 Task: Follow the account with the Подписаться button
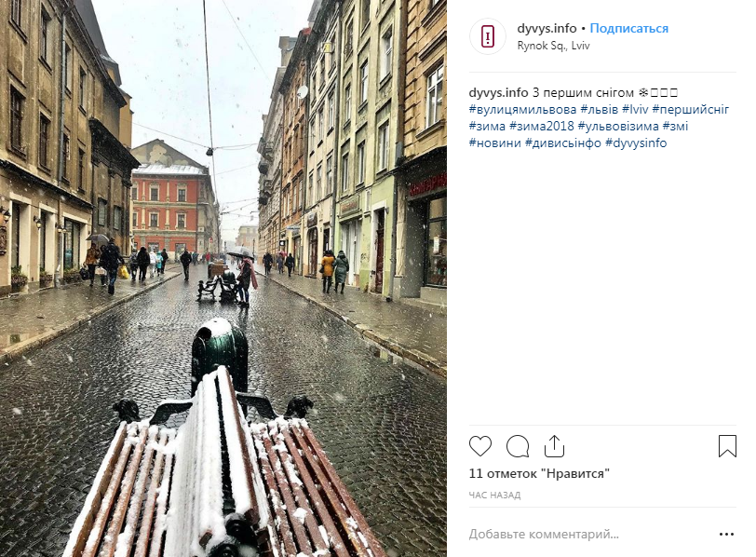click(x=629, y=29)
